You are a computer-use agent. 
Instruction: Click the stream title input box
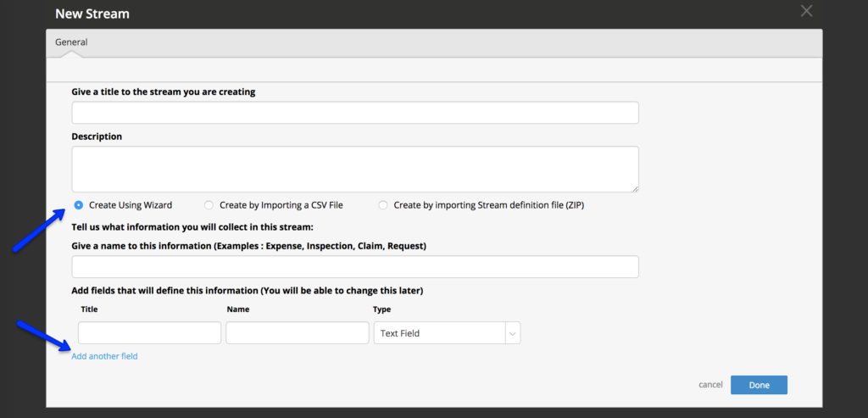[354, 113]
